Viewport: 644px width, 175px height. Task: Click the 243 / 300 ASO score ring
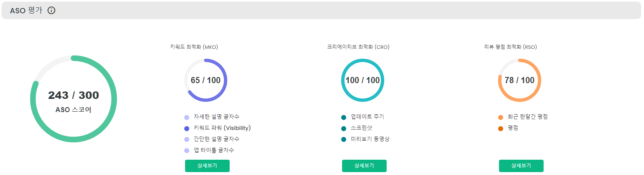[74, 99]
